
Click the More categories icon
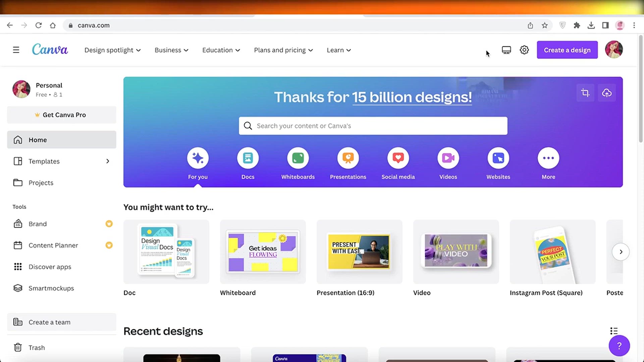[x=548, y=158]
